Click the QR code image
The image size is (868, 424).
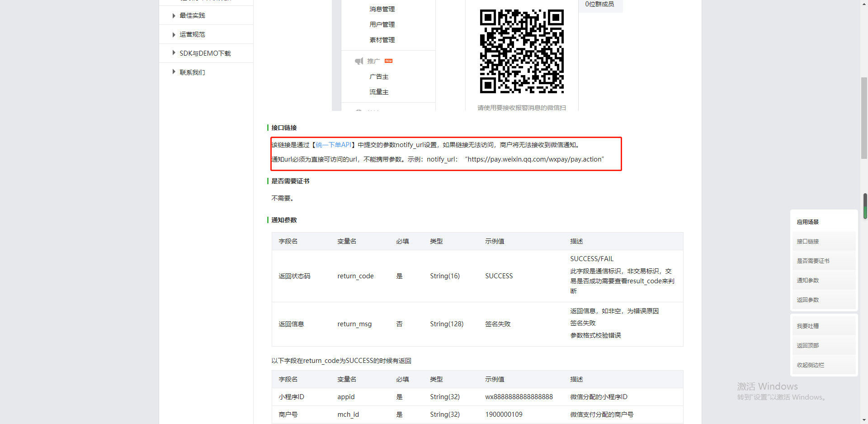(x=522, y=51)
